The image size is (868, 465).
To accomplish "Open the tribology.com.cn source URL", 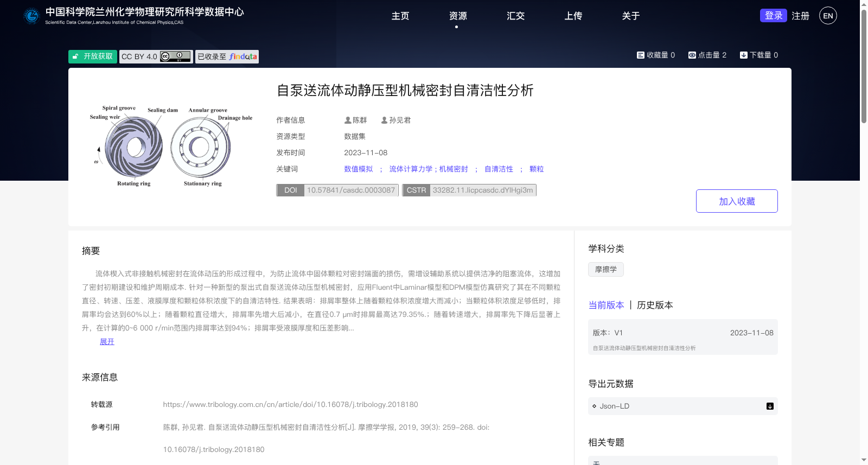I will point(290,405).
